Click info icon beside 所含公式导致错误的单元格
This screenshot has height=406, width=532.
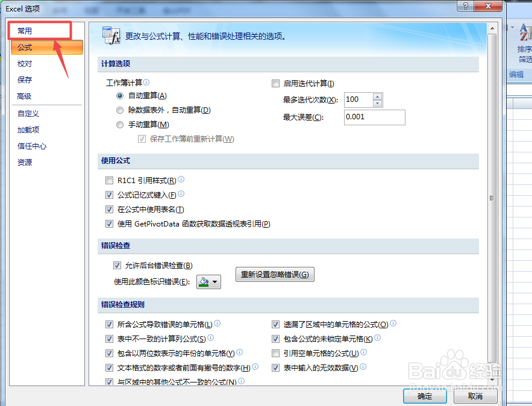217,323
